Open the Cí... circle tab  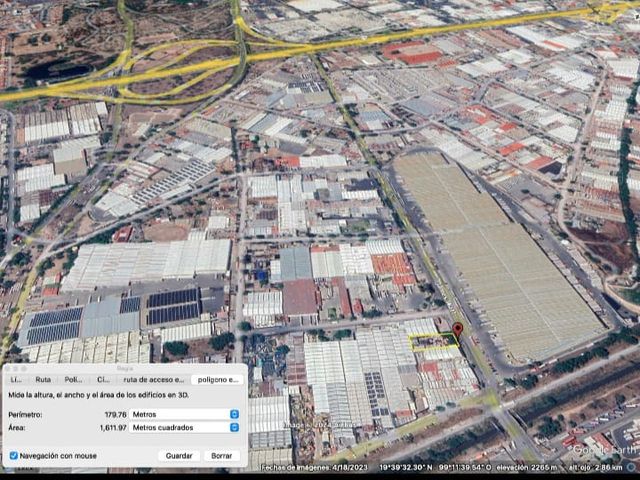[x=103, y=380]
